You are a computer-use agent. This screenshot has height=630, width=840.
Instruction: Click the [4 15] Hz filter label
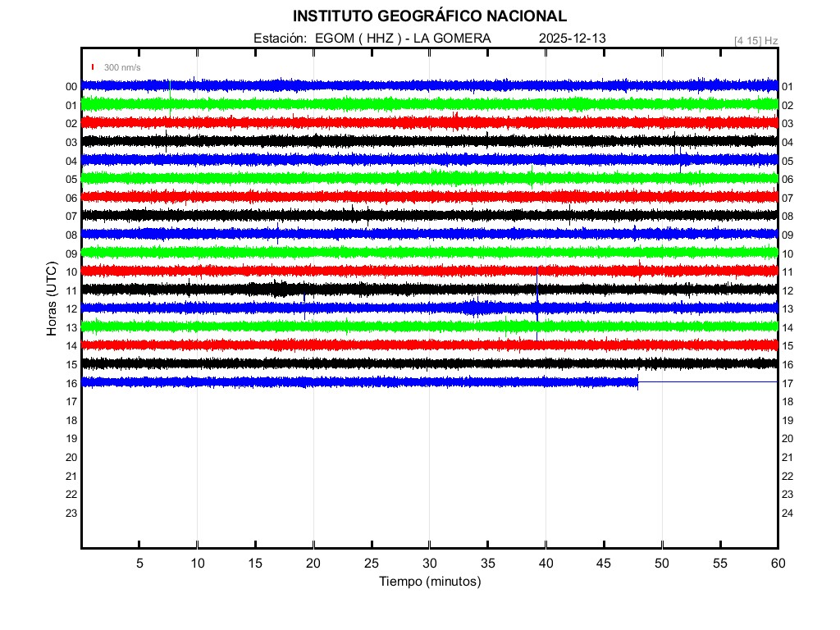(756, 40)
